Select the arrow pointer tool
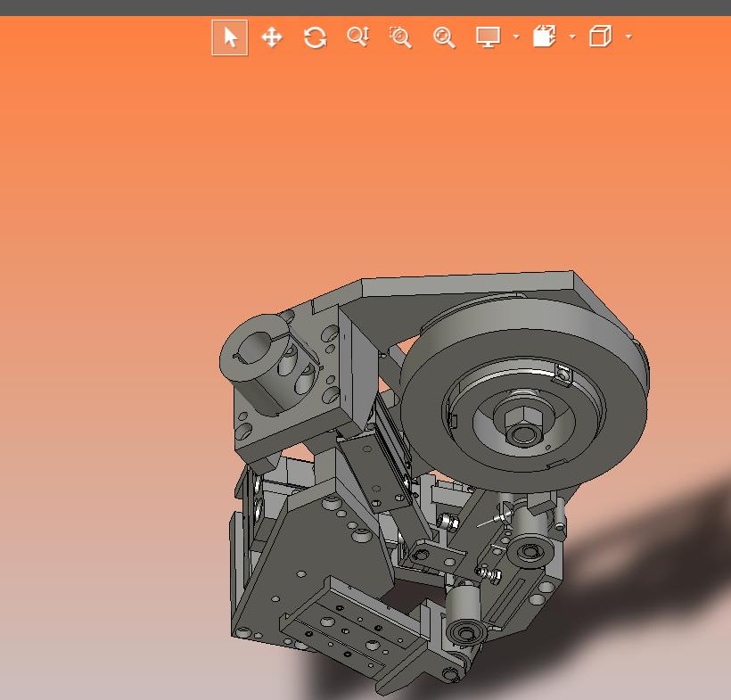731x700 pixels. click(x=230, y=37)
